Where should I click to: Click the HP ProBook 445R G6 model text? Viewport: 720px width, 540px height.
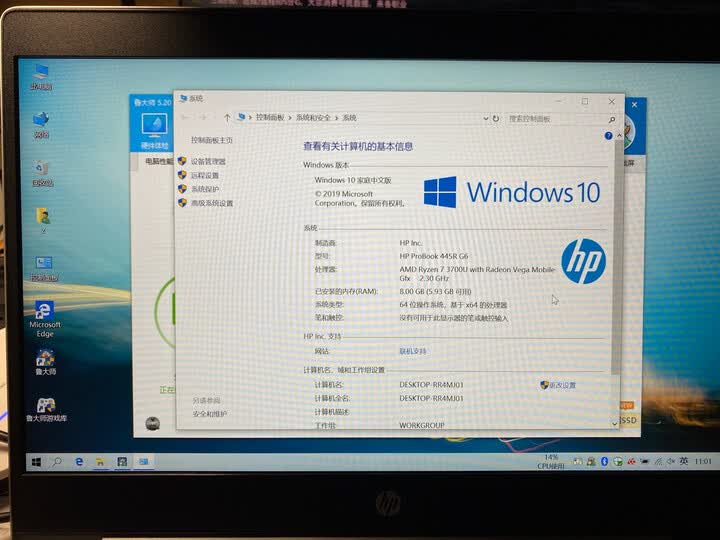[434, 256]
